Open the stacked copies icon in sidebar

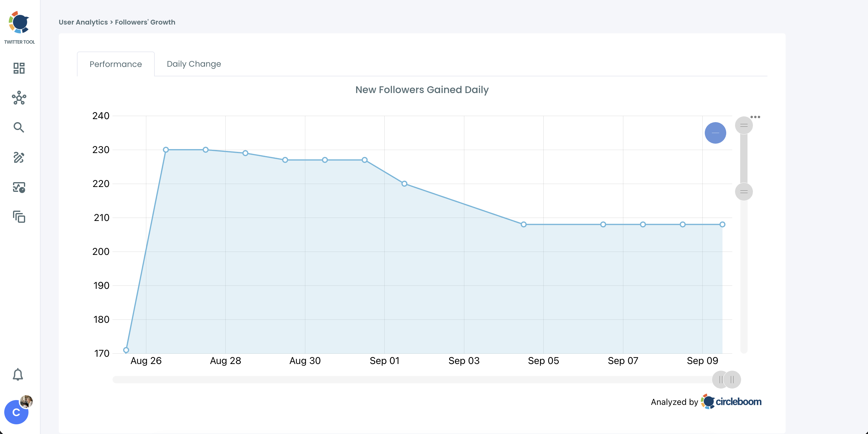point(19,217)
